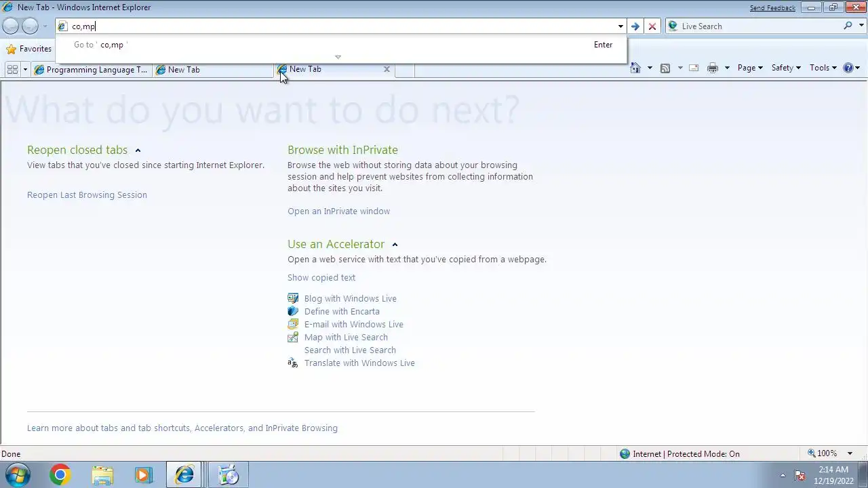Open the search provider options dropdown
Screen dimensions: 868x488
click(x=861, y=26)
